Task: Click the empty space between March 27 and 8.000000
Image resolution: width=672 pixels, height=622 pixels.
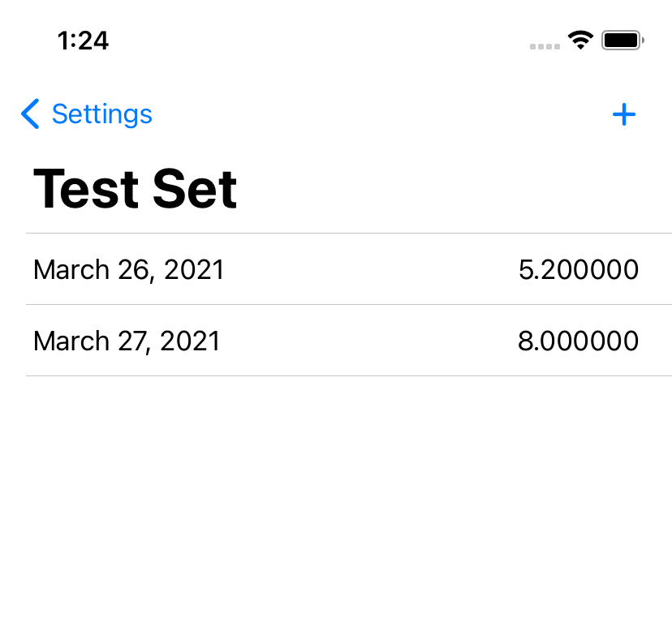Action: pyautogui.click(x=369, y=341)
